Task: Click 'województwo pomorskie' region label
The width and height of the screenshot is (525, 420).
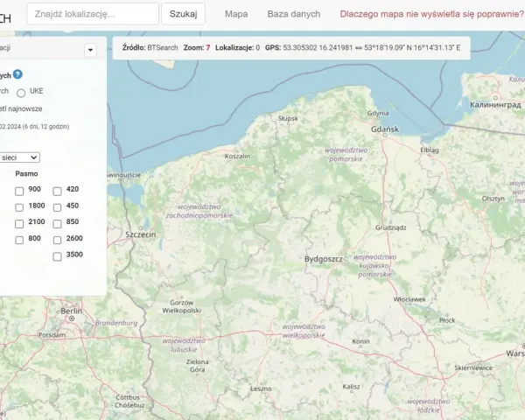Action: click(x=346, y=154)
